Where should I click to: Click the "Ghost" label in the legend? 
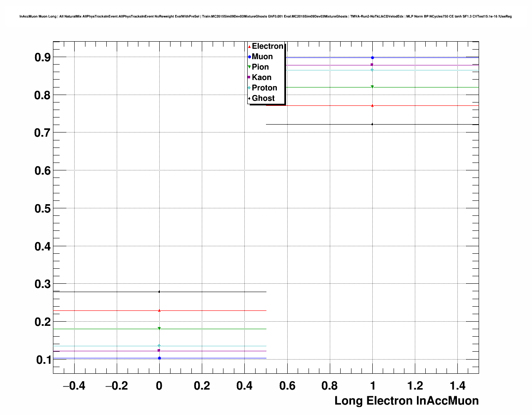pos(263,98)
